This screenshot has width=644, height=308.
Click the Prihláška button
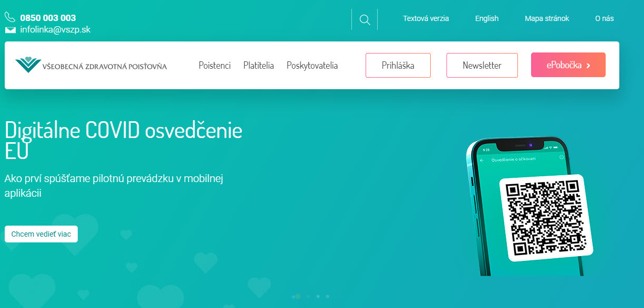398,65
